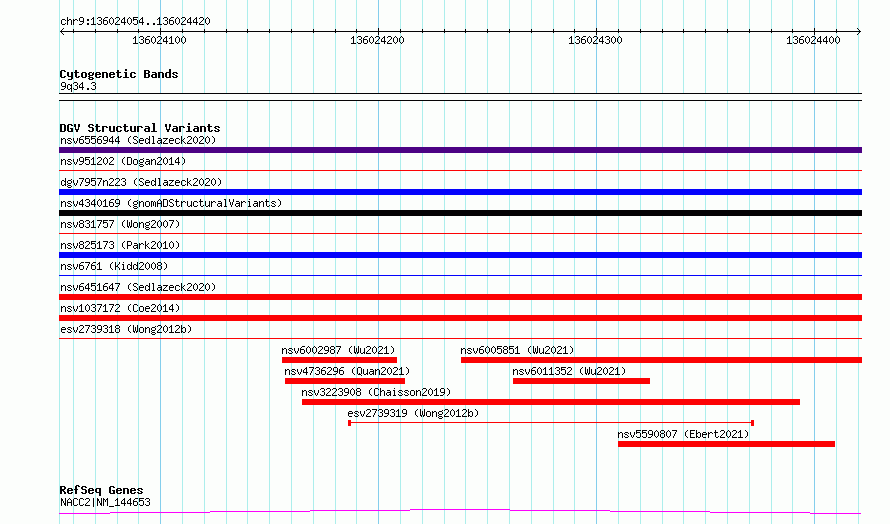Click the nsv6005851 (Wu2021) text label
Image resolution: width=890 pixels, height=524 pixels.
pyautogui.click(x=517, y=350)
